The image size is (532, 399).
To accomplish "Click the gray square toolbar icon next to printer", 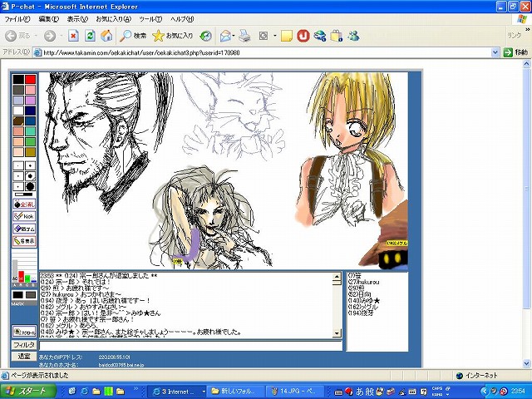I will (264, 36).
